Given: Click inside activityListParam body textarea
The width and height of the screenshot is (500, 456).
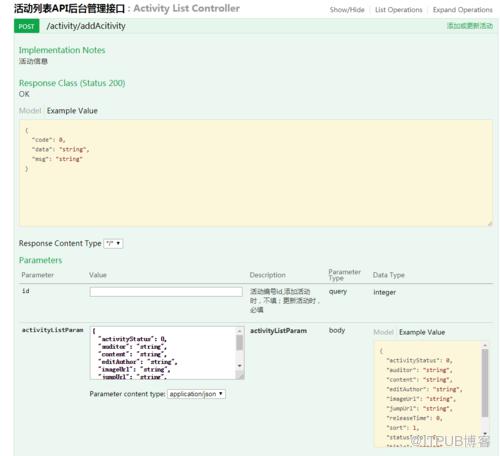Looking at the screenshot, I should [163, 353].
